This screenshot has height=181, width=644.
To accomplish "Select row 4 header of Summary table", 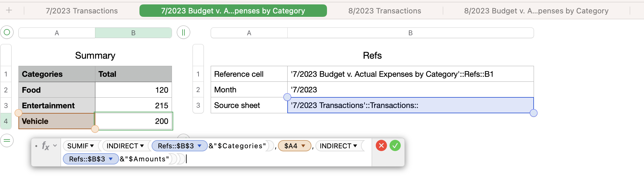I will [x=6, y=121].
